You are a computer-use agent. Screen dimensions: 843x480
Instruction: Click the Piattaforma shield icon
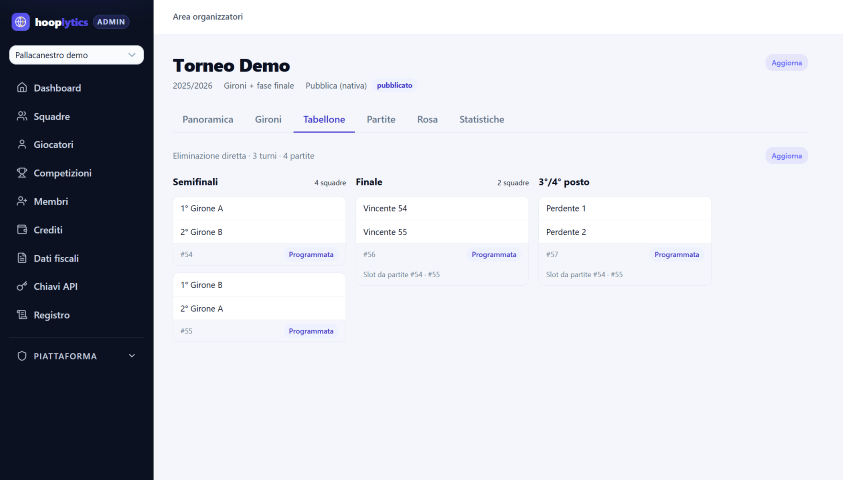click(x=22, y=356)
